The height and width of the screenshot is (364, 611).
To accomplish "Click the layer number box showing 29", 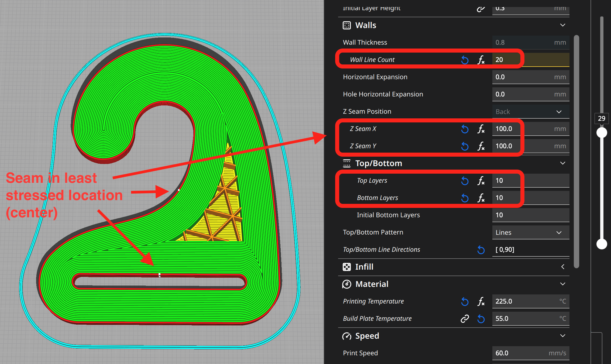I will (602, 118).
